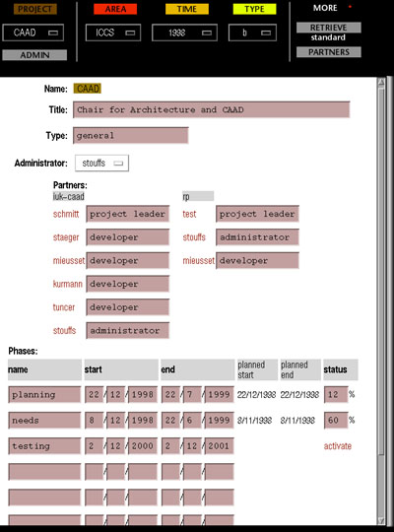This screenshot has width=394, height=532.
Task: Open the Administrator stouffs dropdown
Action: [x=101, y=164]
